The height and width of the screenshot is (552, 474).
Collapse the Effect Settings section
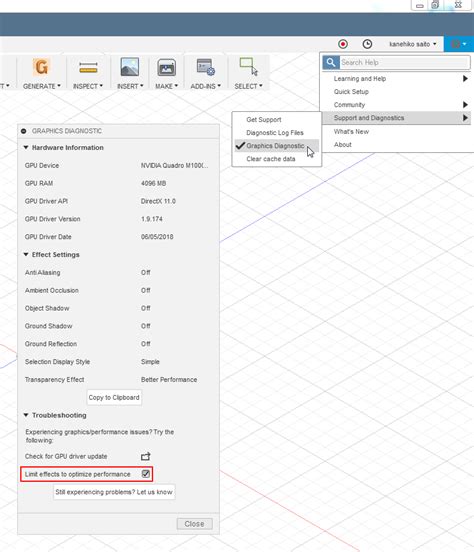pos(26,255)
